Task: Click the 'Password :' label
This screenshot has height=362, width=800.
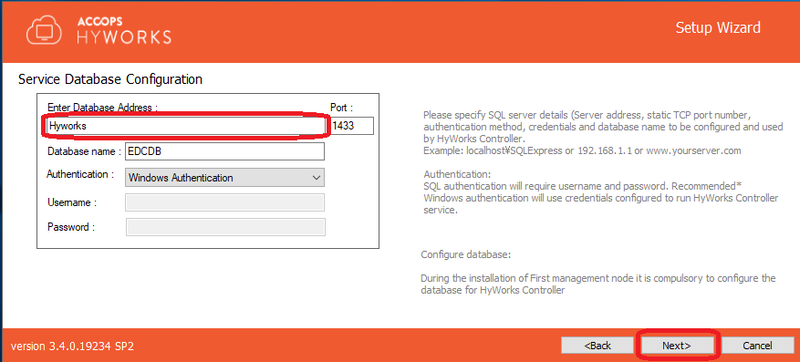Action: pyautogui.click(x=71, y=227)
